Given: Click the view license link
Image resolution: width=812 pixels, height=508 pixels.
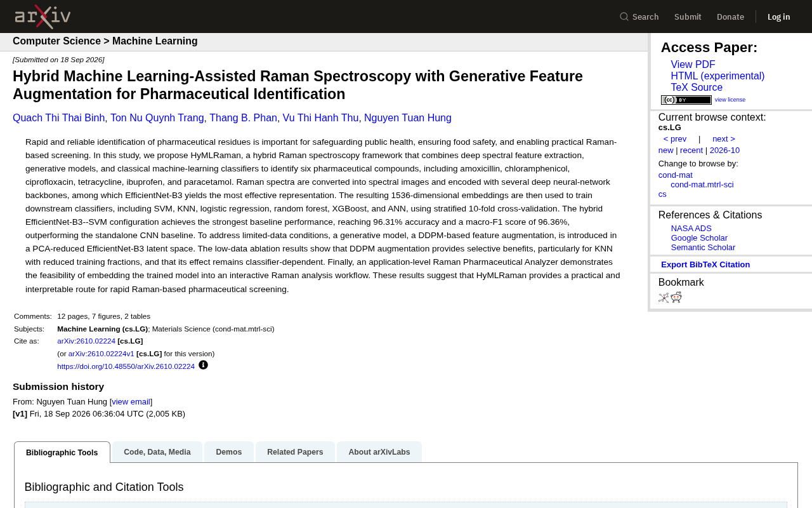Looking at the screenshot, I should pos(730,100).
